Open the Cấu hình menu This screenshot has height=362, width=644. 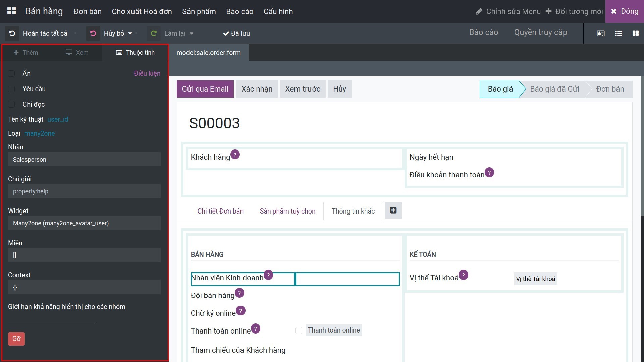[x=278, y=11]
